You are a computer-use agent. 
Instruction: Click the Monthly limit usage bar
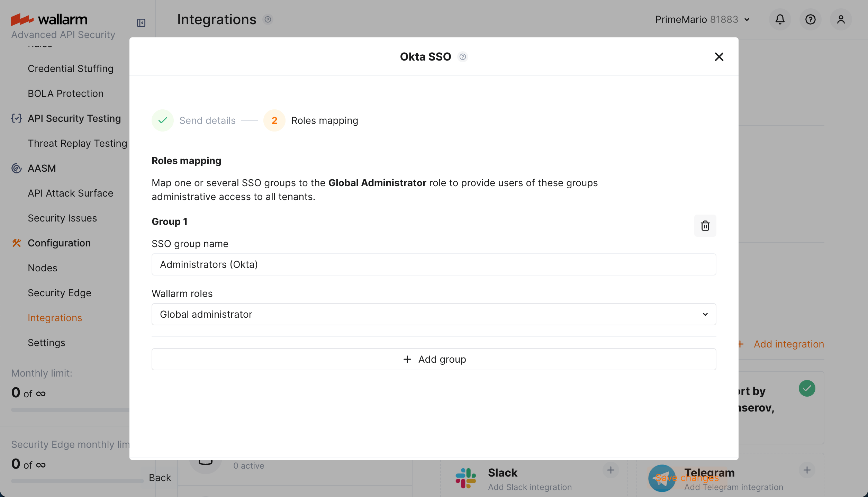coord(69,410)
